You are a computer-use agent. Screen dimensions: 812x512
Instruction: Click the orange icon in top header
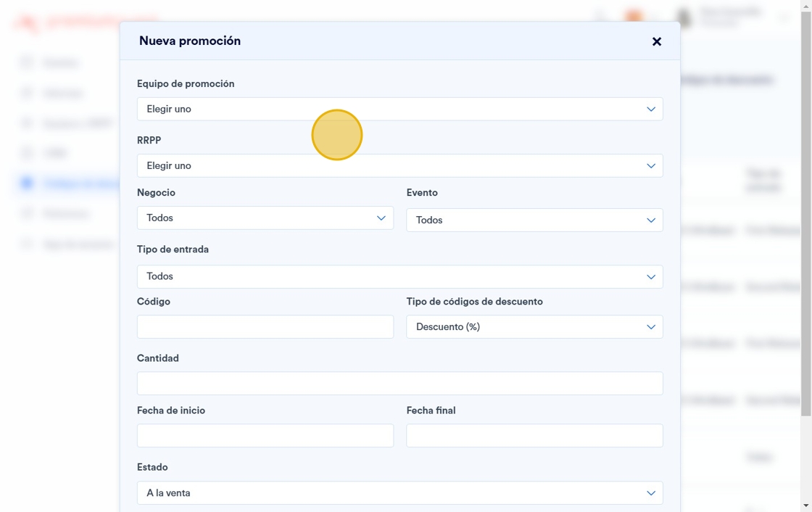[x=634, y=17]
